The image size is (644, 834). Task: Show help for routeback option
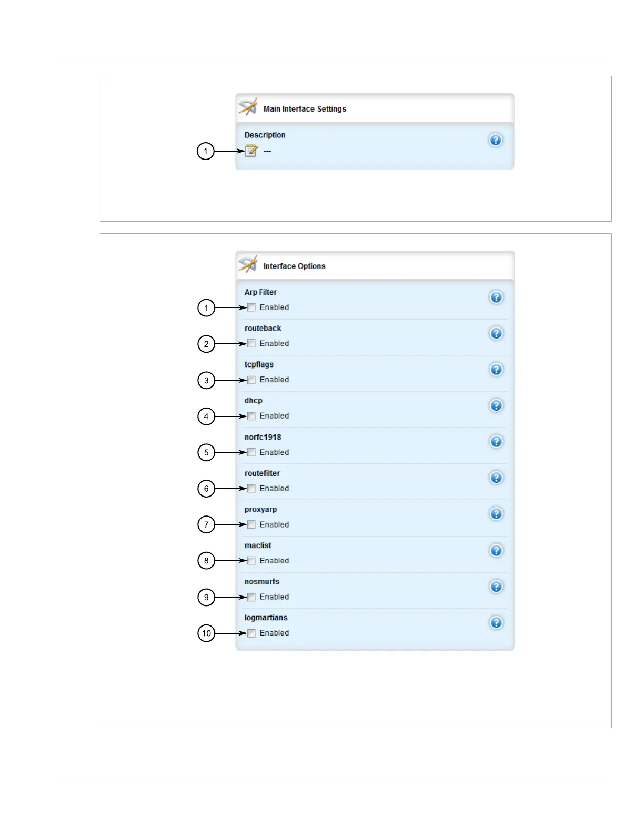[496, 333]
